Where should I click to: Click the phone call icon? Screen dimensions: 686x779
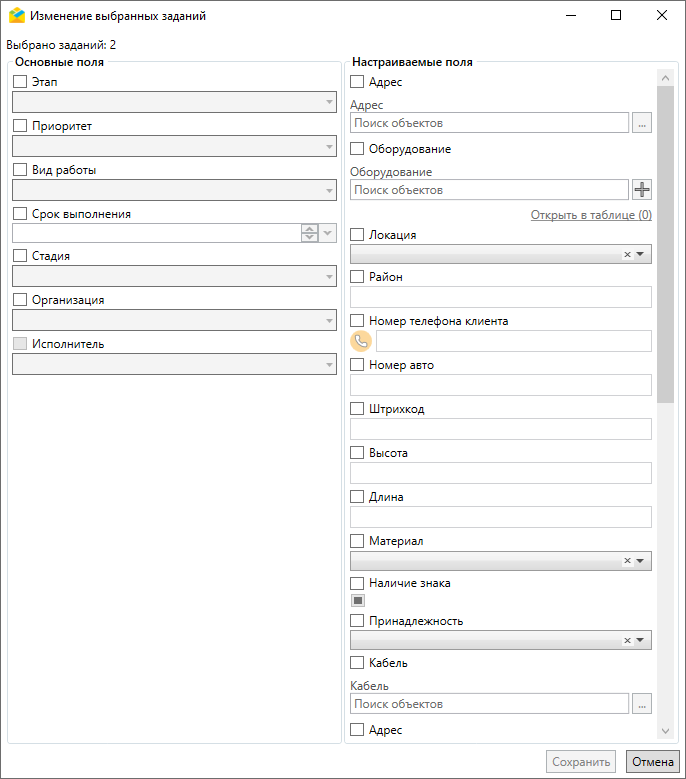click(361, 341)
